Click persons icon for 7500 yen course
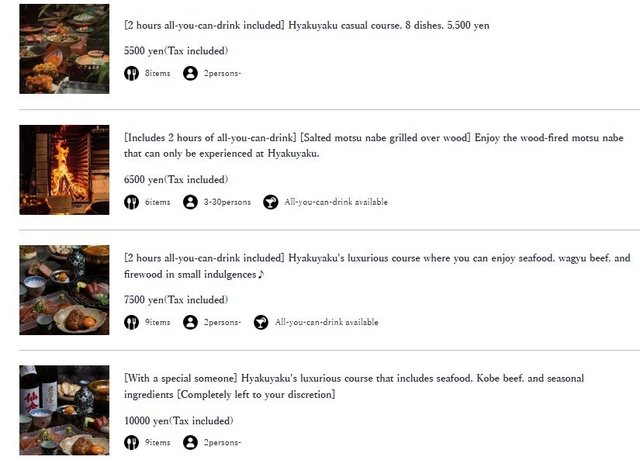 click(x=190, y=322)
